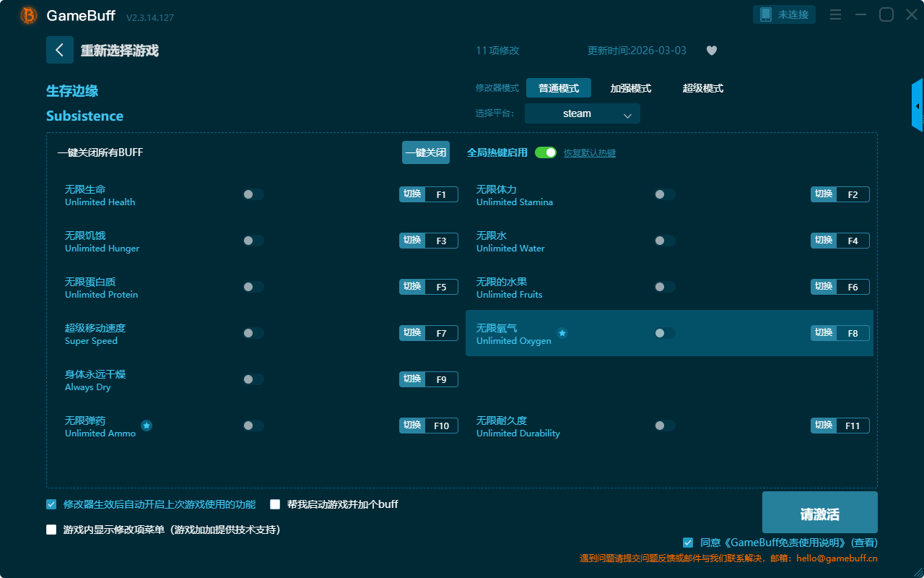Open the hamburger menu in title bar

835,15
